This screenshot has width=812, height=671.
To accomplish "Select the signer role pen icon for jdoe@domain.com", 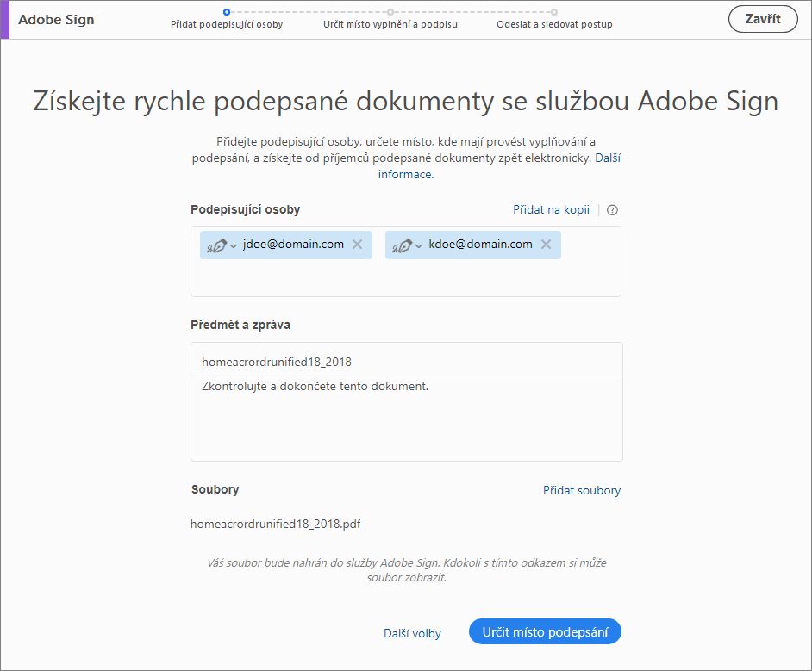I will point(218,245).
